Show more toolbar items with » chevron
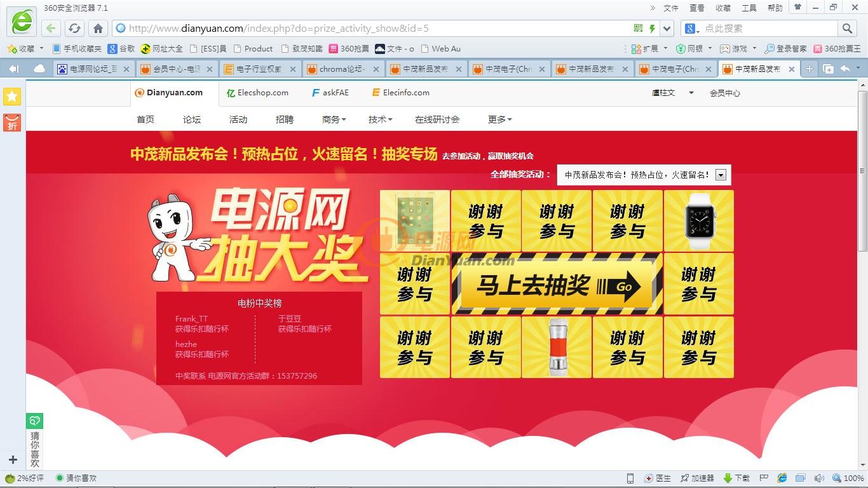 (x=653, y=8)
